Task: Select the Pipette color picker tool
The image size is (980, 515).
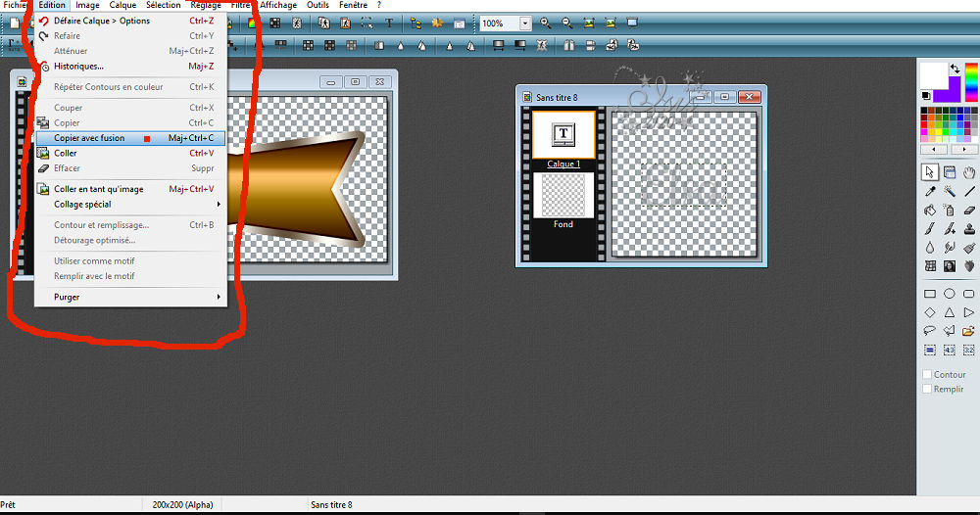Action: pyautogui.click(x=929, y=191)
